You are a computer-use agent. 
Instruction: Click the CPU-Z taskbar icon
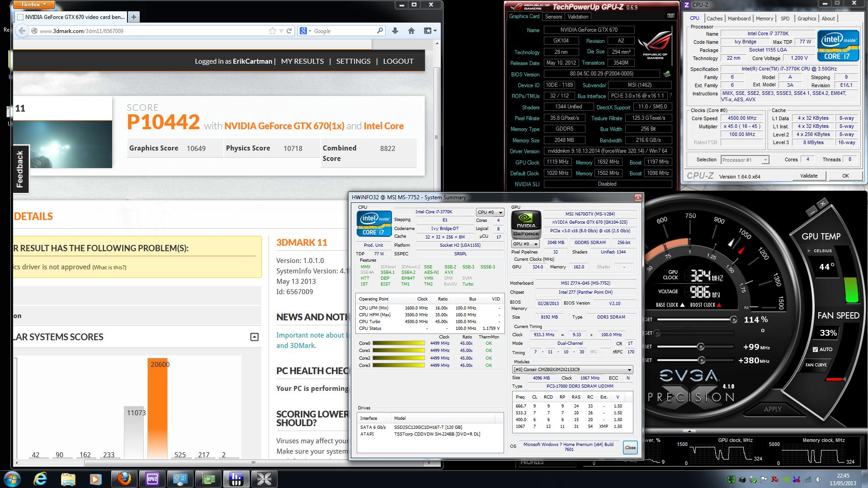[x=152, y=479]
